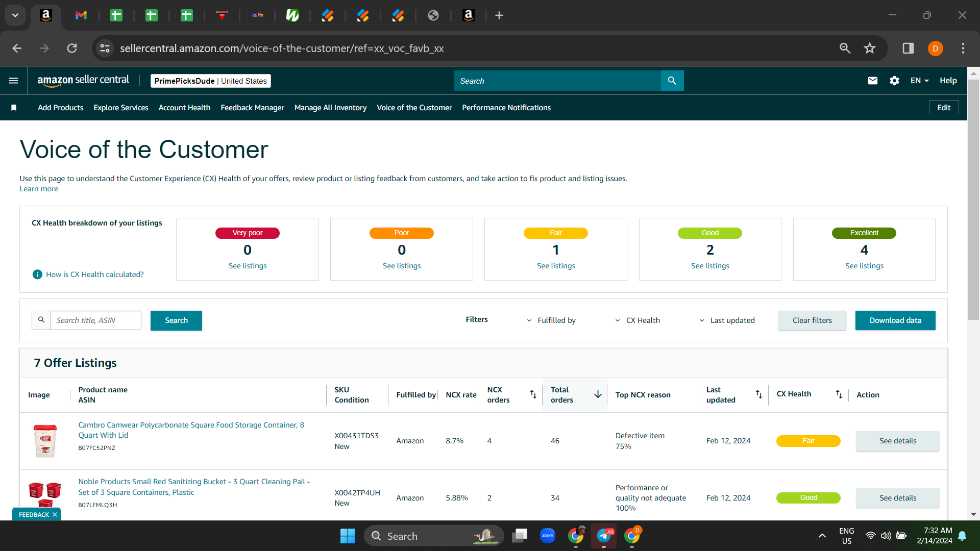Open the Learn more link
The height and width of the screenshot is (551, 980).
(x=39, y=189)
